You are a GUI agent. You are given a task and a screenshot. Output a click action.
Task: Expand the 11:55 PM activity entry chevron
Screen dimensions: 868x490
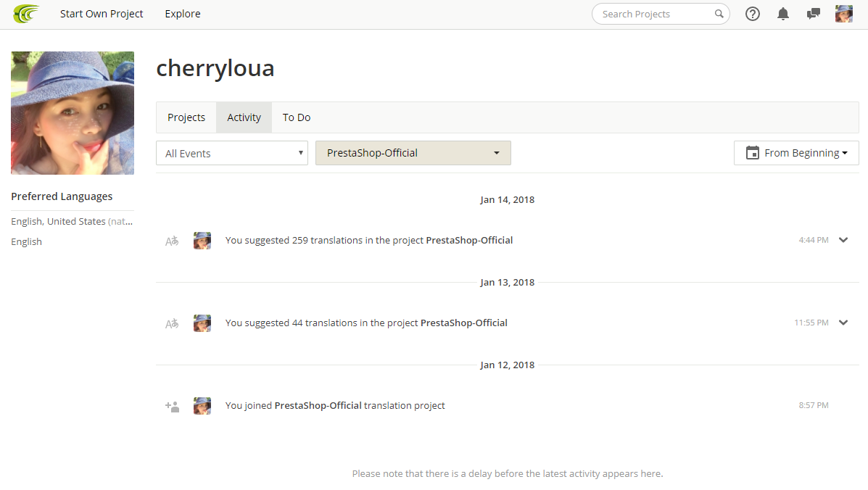(x=843, y=323)
